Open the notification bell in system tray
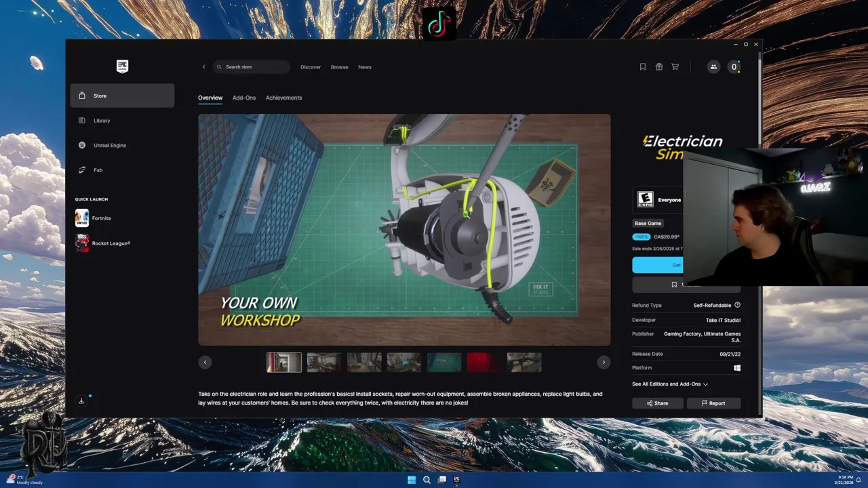Viewport: 868px width, 488px height. 859,480
